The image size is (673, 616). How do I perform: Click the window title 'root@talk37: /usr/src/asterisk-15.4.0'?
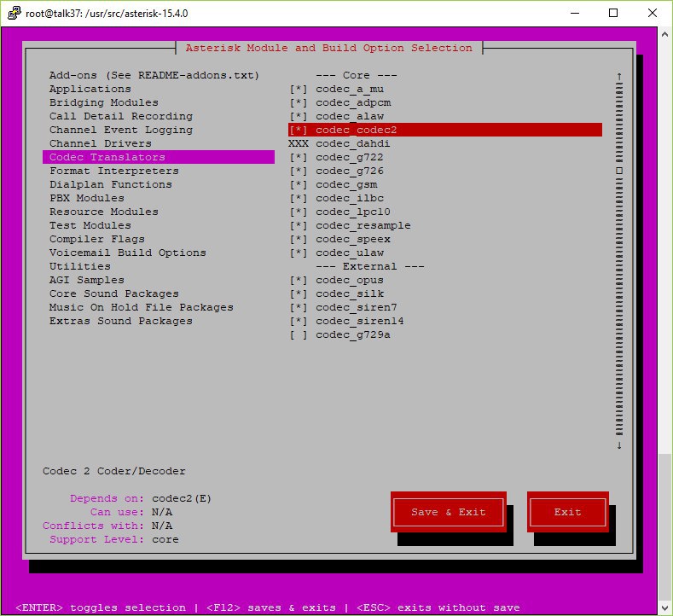pyautogui.click(x=107, y=14)
